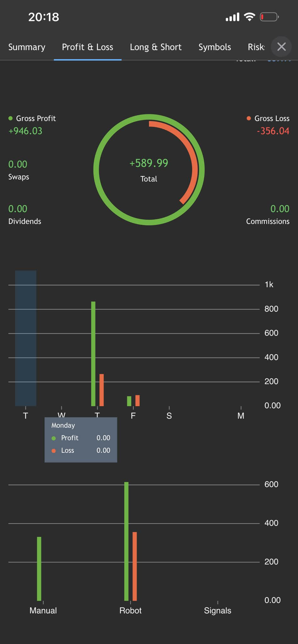This screenshot has height=644, width=298.
Task: Tap Friday's orange loss bar
Action: pyautogui.click(x=138, y=400)
